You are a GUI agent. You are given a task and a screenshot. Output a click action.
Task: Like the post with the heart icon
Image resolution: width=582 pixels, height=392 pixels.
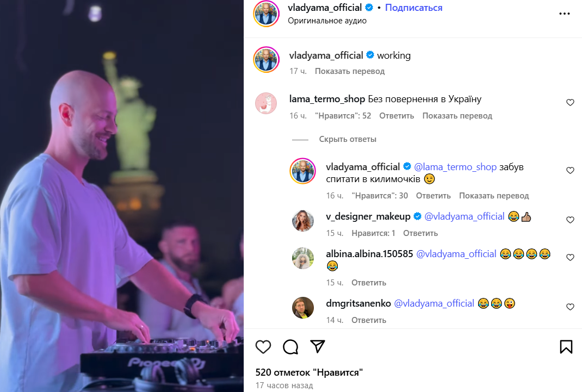pyautogui.click(x=263, y=347)
